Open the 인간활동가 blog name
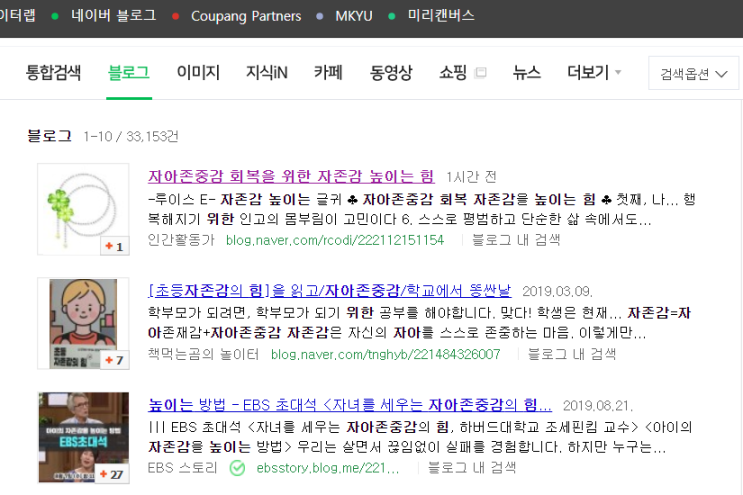 (181, 240)
